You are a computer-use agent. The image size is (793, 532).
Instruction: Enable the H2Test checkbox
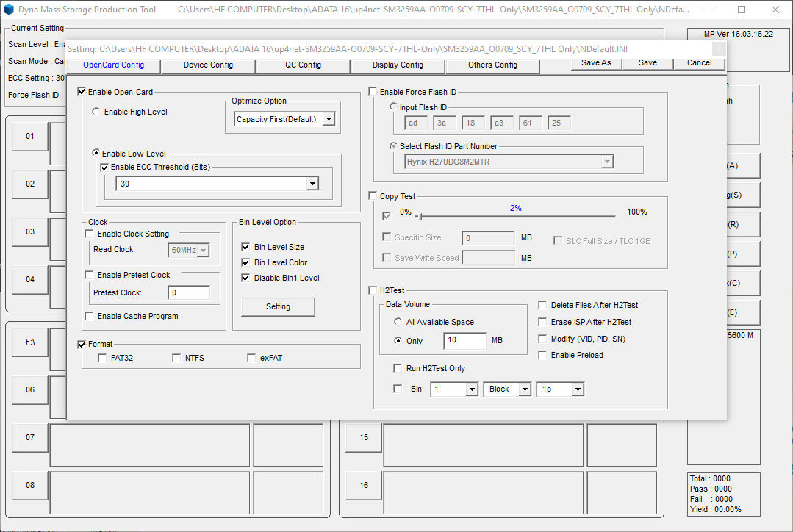point(373,290)
